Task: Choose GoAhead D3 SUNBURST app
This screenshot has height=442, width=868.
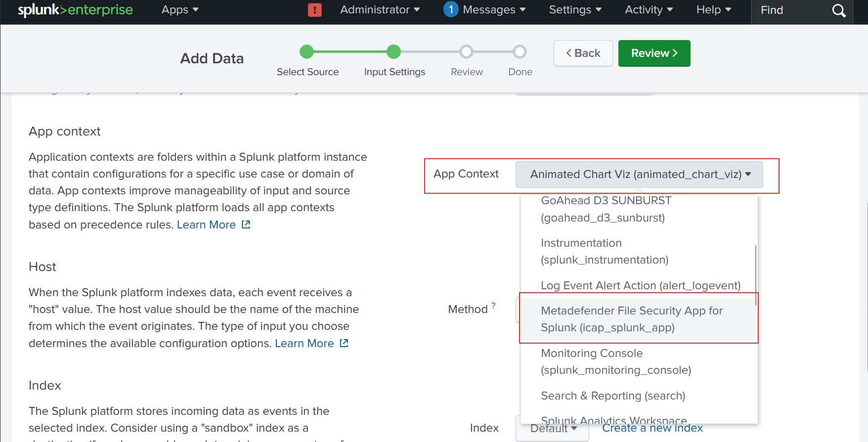Action: pos(639,209)
